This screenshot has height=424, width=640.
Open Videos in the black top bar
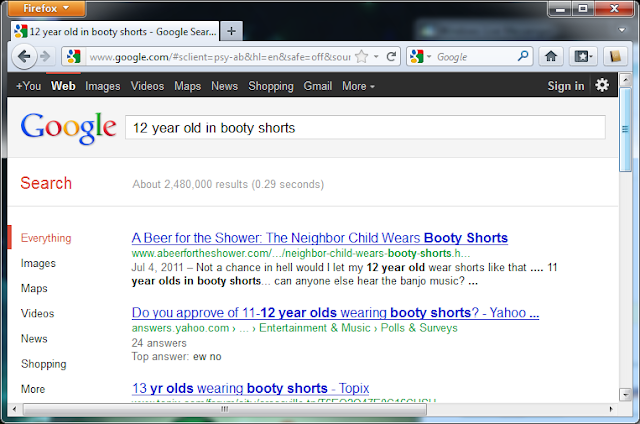pos(147,86)
